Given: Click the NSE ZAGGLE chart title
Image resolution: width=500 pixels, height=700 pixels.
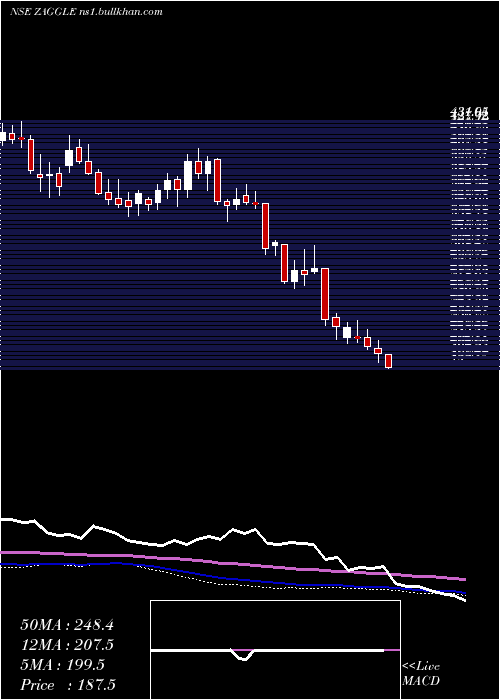Looking at the screenshot, I should click(x=86, y=12).
